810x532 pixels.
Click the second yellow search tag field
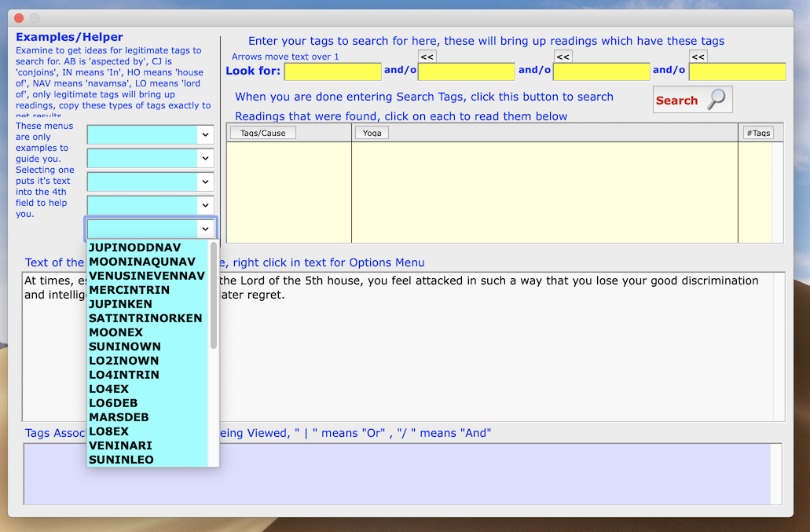click(467, 72)
